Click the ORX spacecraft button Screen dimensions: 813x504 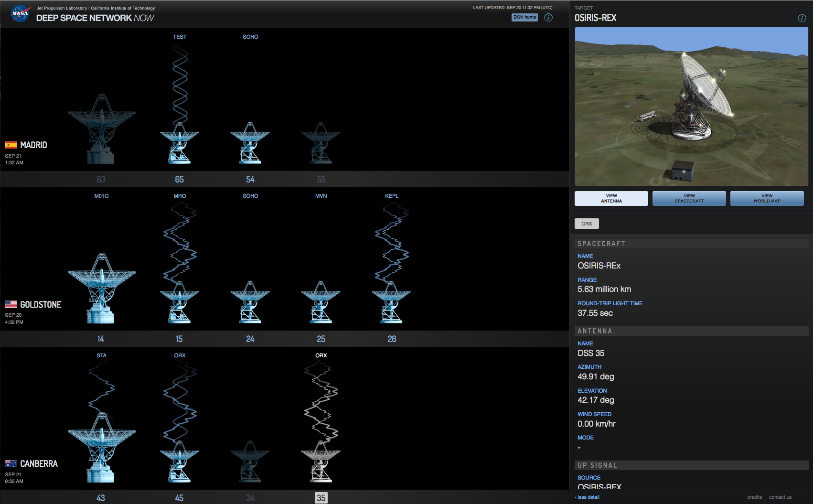[587, 224]
